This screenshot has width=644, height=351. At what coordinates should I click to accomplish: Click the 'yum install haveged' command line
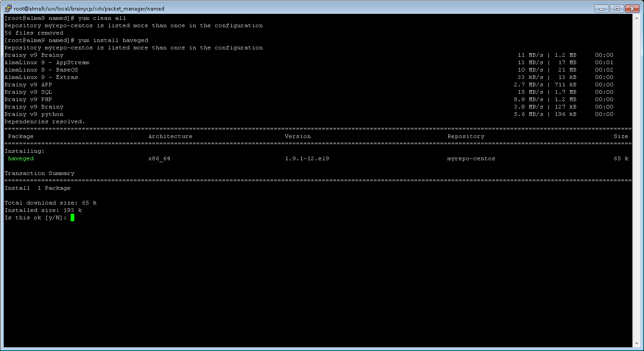tap(113, 40)
